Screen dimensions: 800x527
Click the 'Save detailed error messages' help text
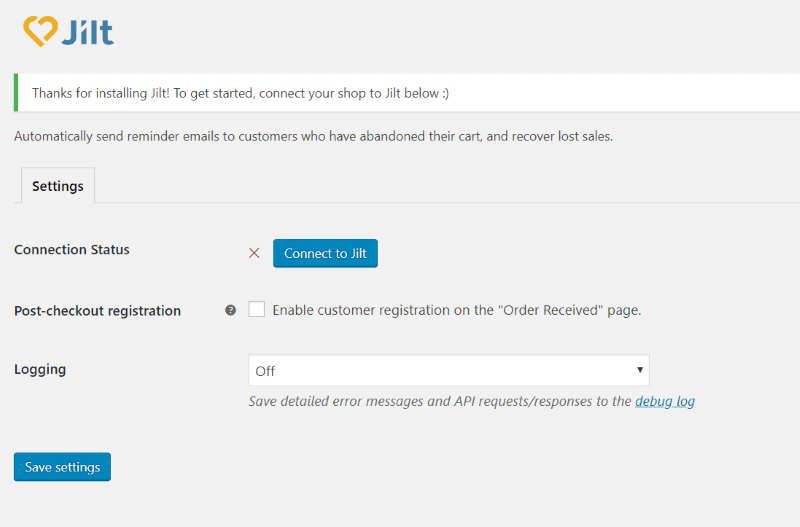click(x=440, y=401)
